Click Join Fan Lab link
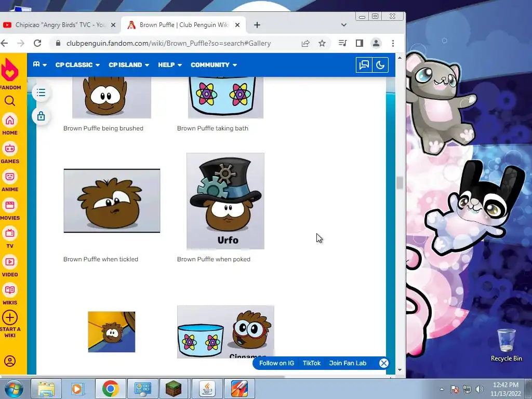Screen dimensions: 532x399 coord(348,363)
